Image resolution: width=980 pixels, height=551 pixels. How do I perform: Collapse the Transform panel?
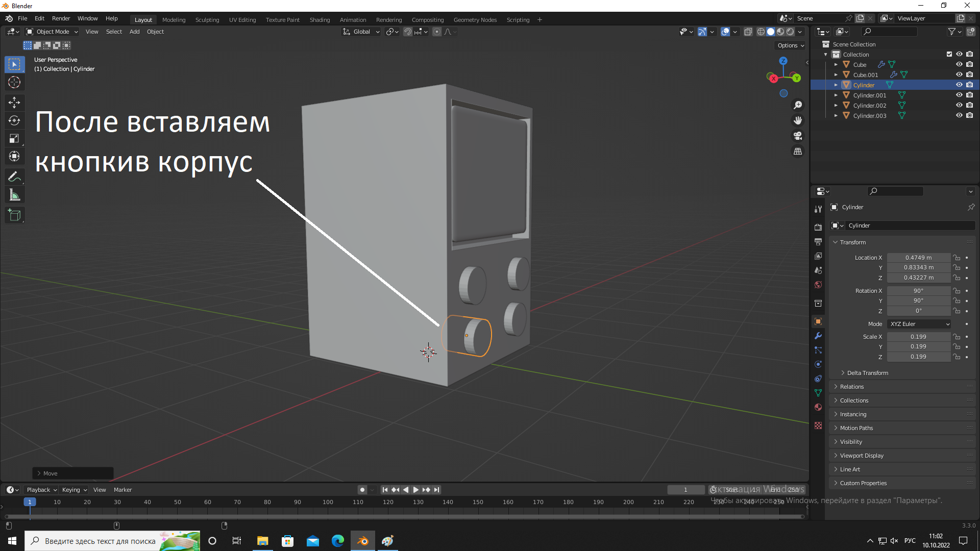(902, 242)
